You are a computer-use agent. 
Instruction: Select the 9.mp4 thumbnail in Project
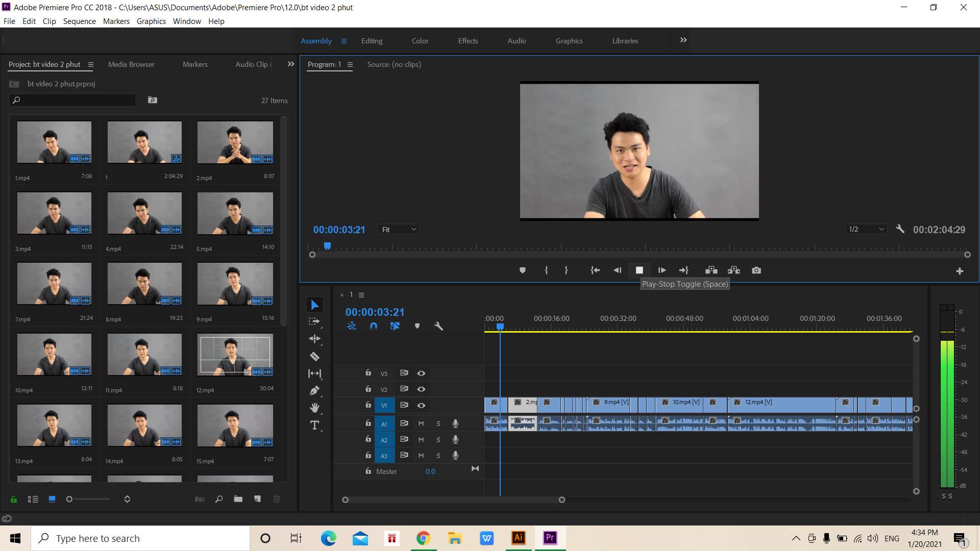235,284
